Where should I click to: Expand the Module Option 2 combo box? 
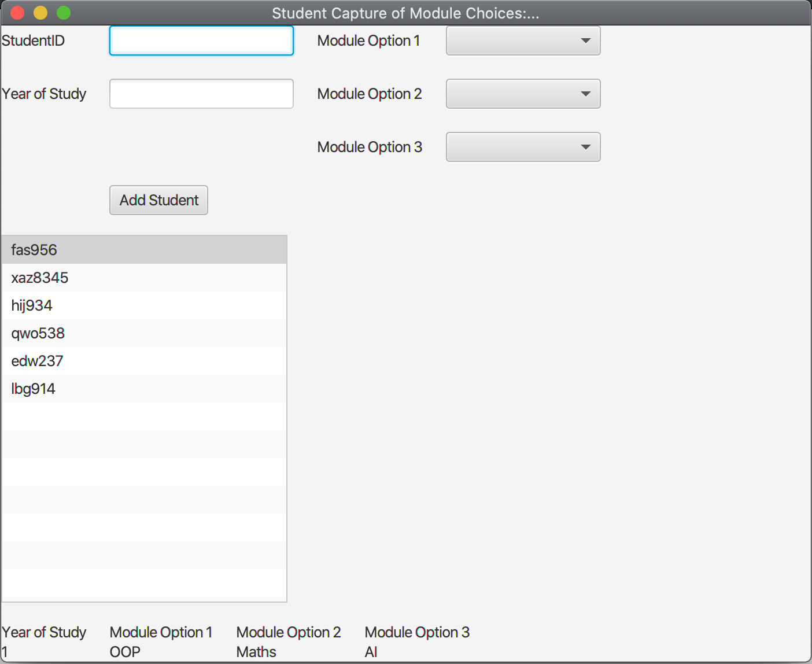point(523,94)
